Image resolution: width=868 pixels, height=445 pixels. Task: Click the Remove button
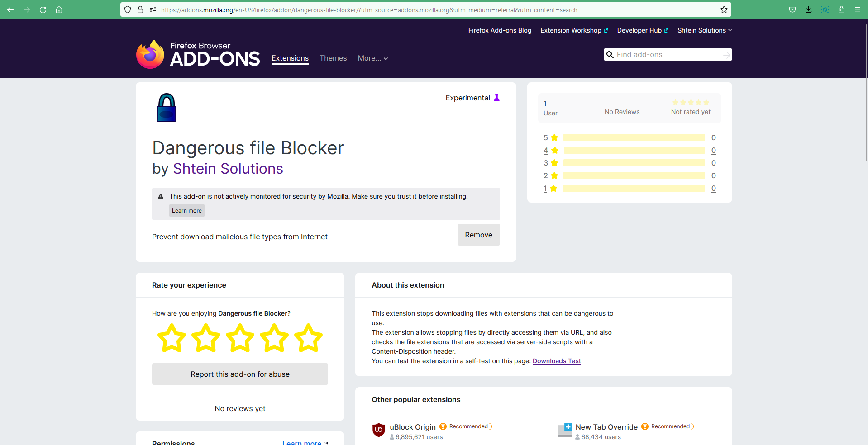point(479,235)
